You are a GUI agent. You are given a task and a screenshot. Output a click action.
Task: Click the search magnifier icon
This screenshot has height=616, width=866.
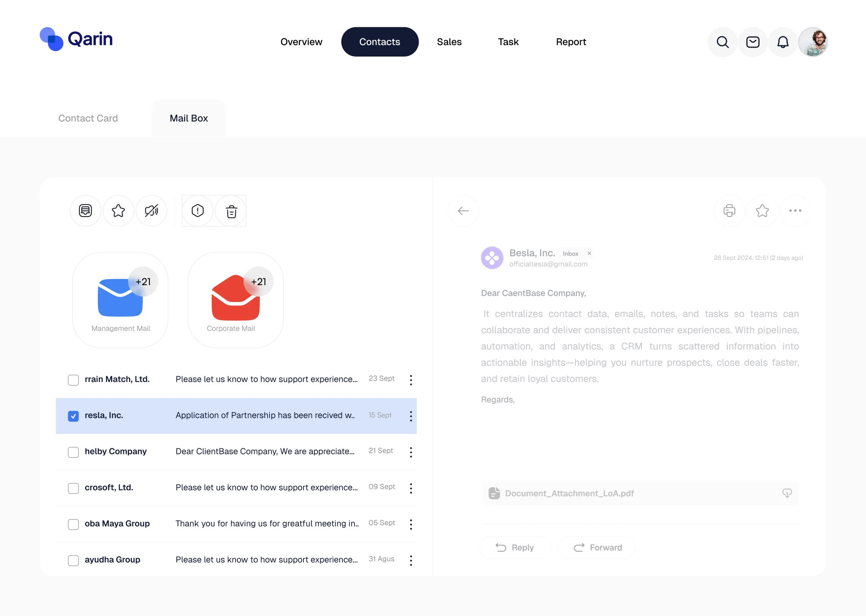pyautogui.click(x=722, y=42)
